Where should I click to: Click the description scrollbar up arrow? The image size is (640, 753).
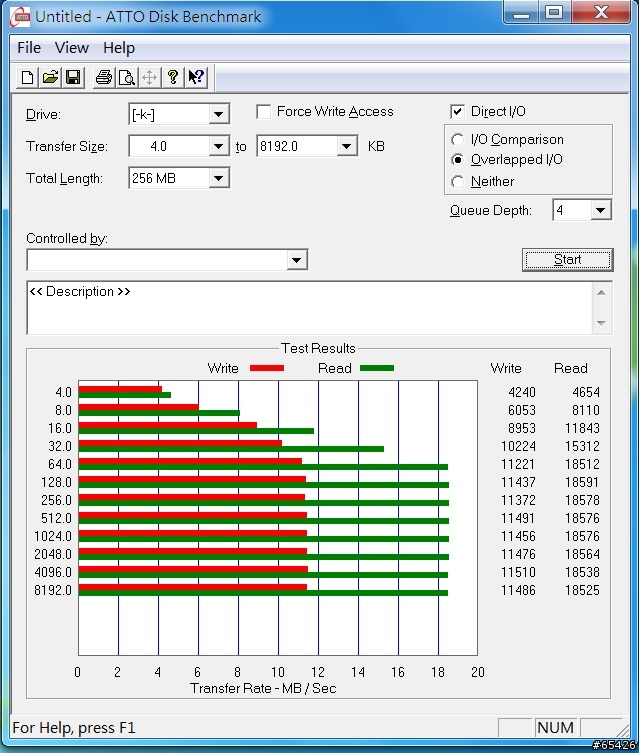(x=601, y=293)
